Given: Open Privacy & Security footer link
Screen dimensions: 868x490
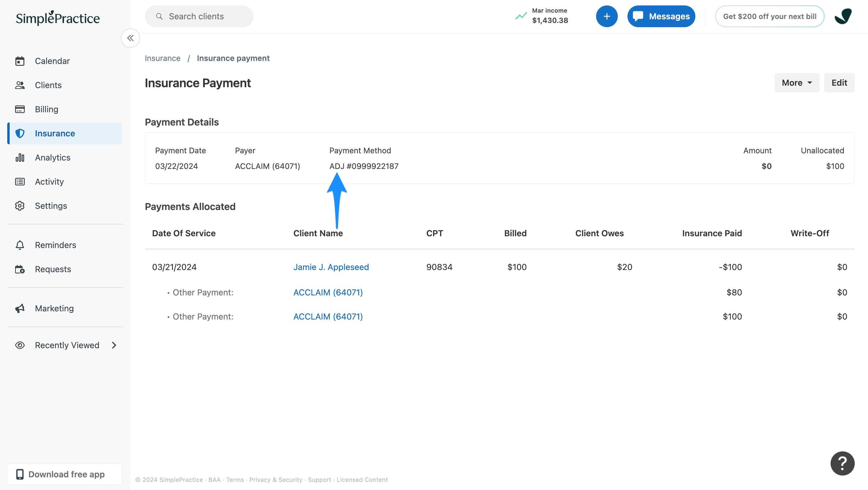Looking at the screenshot, I should pos(276,479).
